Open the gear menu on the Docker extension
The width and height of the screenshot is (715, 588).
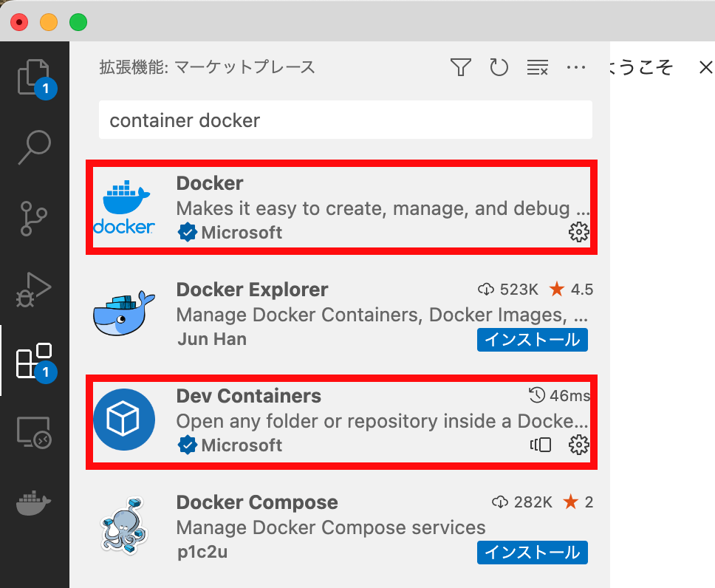click(x=579, y=232)
